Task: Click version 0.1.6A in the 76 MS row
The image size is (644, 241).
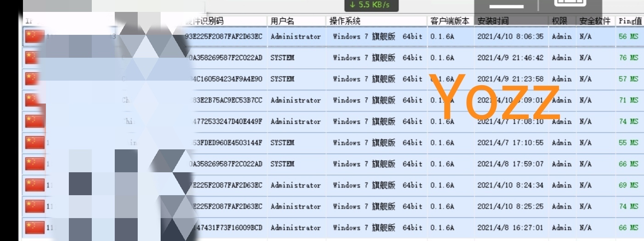Action: (442, 58)
